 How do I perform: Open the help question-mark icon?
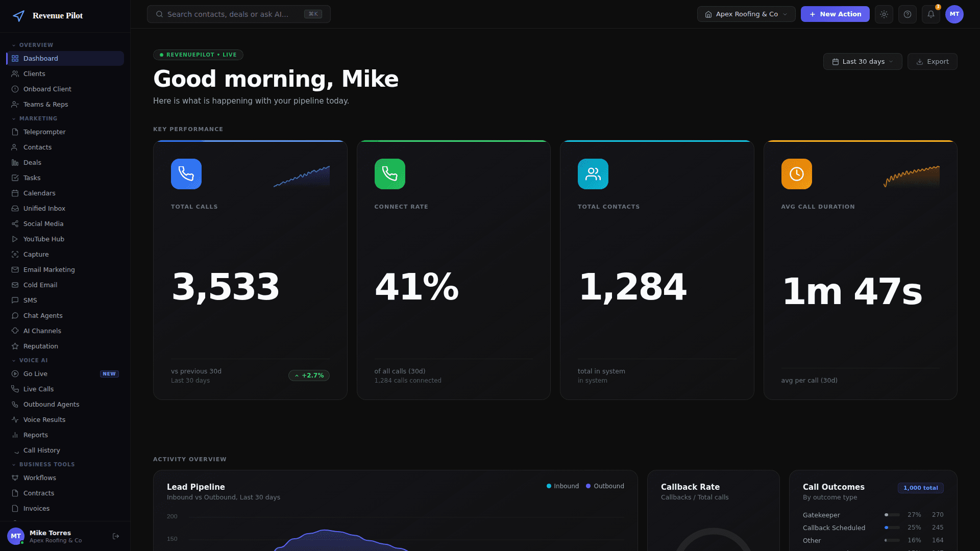[x=908, y=14]
